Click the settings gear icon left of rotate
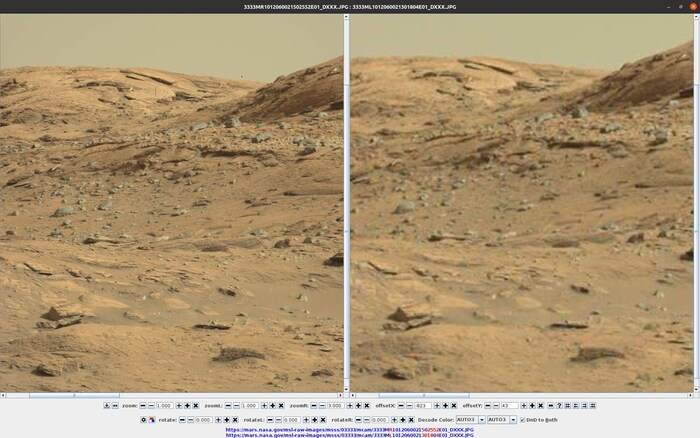This screenshot has height=438, width=700. 143,420
